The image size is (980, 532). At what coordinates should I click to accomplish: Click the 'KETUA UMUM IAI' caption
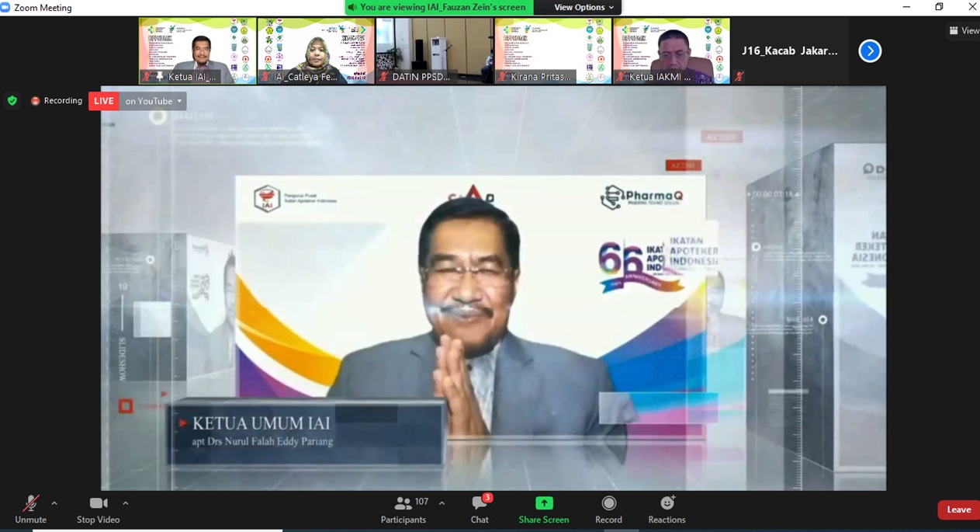point(261,423)
